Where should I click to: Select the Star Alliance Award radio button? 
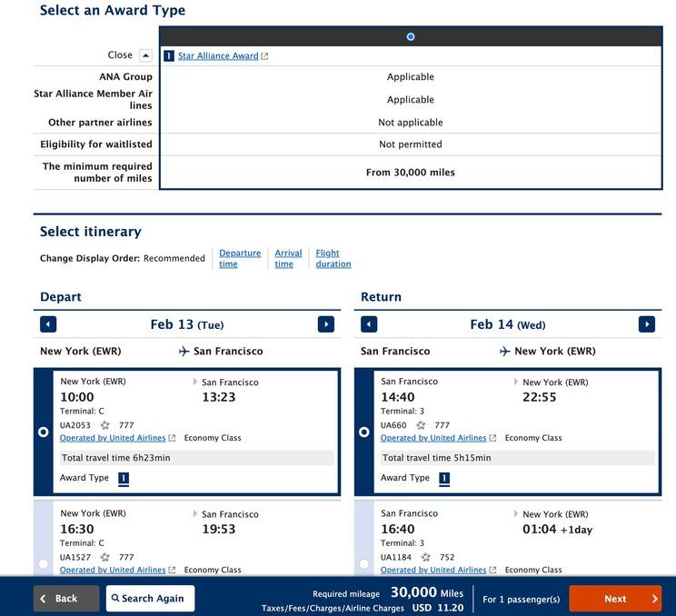click(411, 37)
